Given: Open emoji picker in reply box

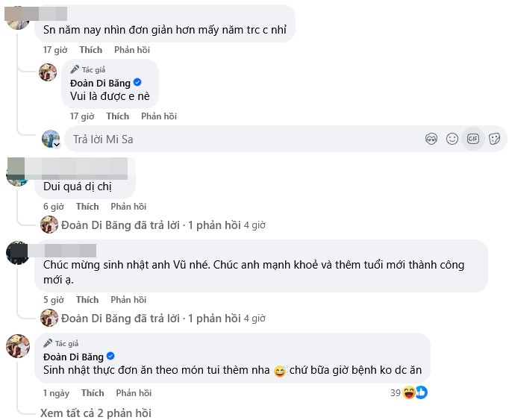Looking at the screenshot, I should pyautogui.click(x=452, y=139).
